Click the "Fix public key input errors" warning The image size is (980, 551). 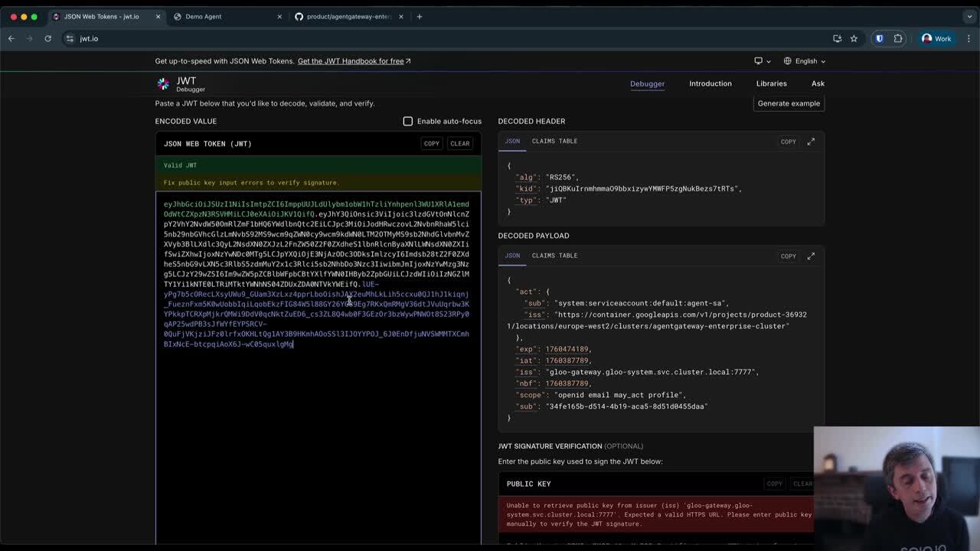click(251, 183)
